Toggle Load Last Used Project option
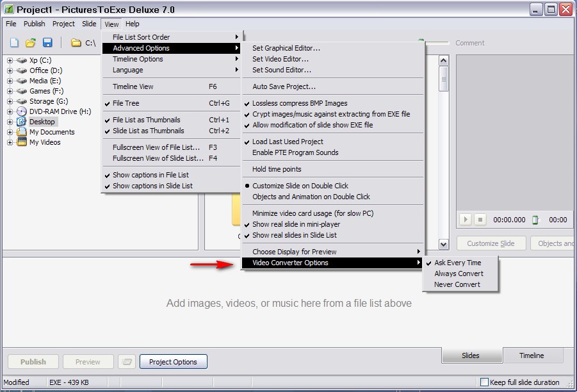The image size is (577, 392). pyautogui.click(x=332, y=142)
